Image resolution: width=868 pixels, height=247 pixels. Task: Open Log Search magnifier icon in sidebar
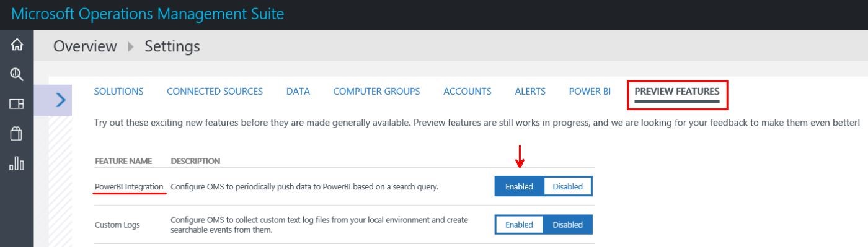pos(17,75)
